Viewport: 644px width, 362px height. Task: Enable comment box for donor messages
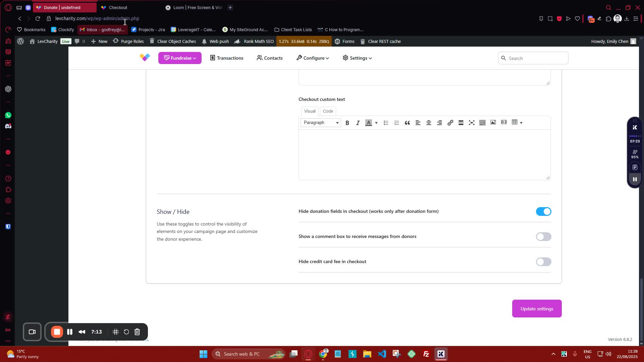click(543, 237)
